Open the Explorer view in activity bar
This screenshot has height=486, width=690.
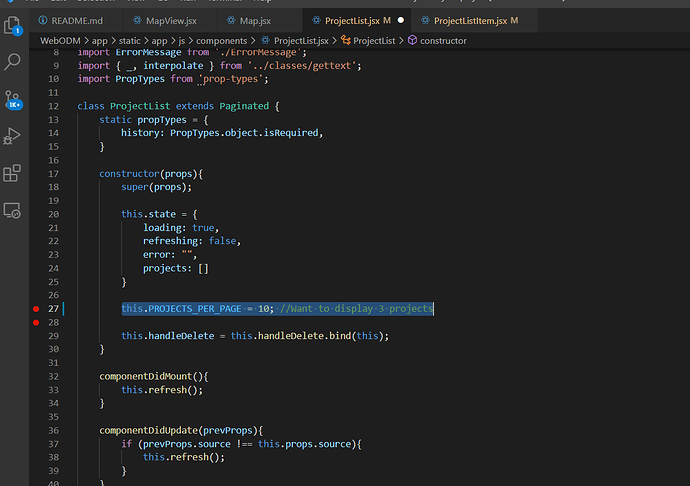click(13, 25)
